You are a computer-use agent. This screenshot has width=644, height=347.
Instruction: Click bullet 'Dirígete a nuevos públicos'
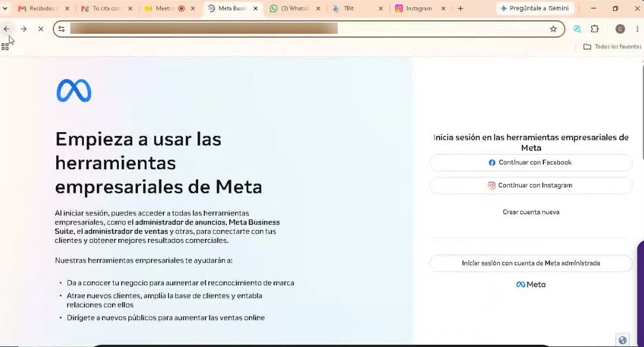tap(166, 318)
